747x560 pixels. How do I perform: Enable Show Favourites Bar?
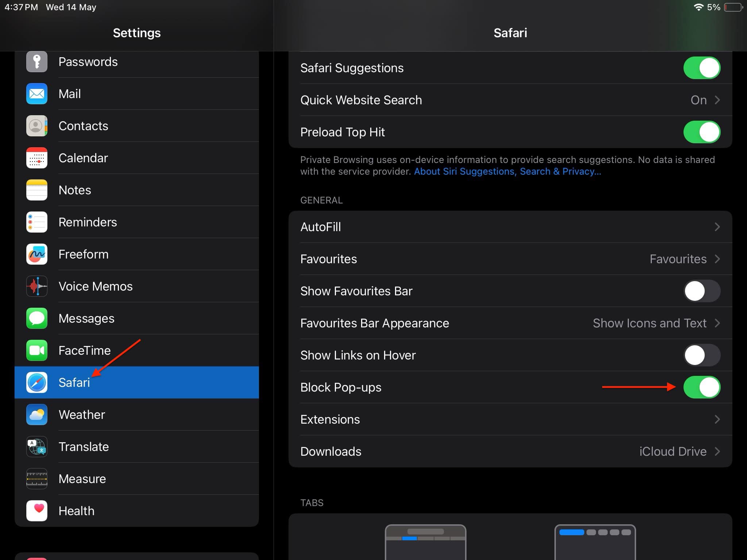point(702,291)
